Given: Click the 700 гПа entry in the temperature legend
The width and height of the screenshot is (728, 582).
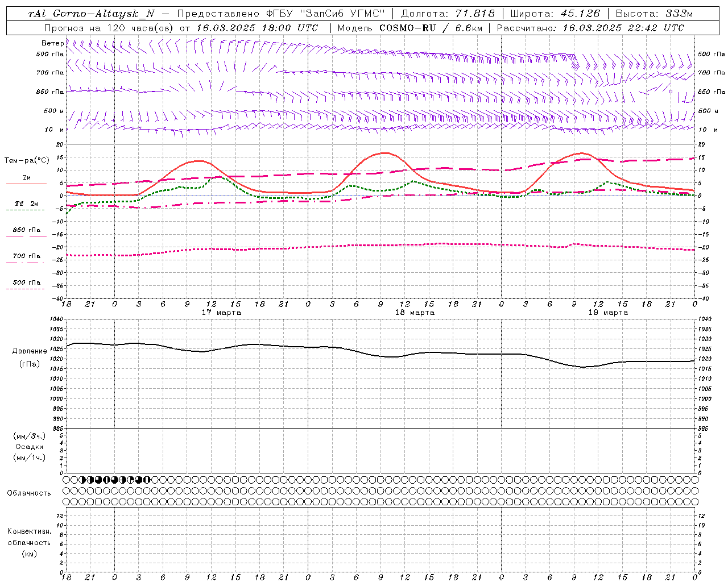Looking at the screenshot, I should point(27,256).
